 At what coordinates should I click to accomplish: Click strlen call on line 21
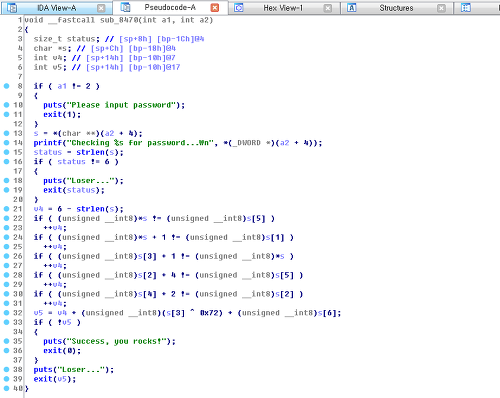pos(90,209)
